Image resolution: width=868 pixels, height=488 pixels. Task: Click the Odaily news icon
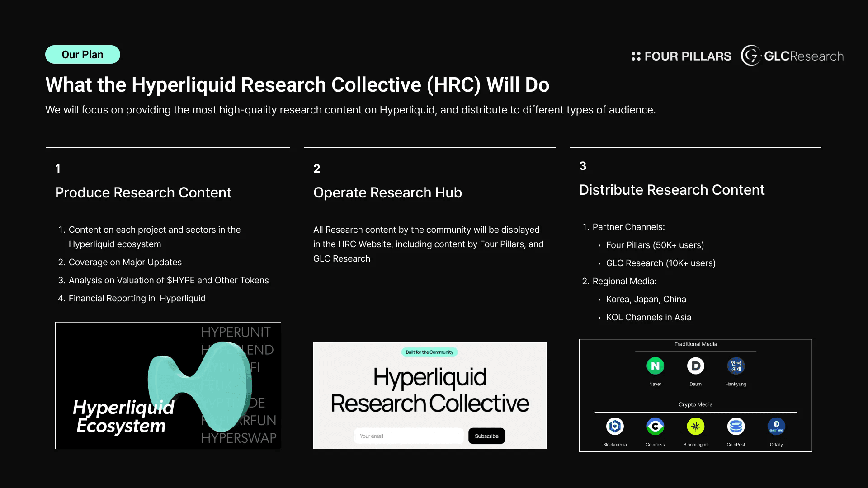tap(776, 426)
